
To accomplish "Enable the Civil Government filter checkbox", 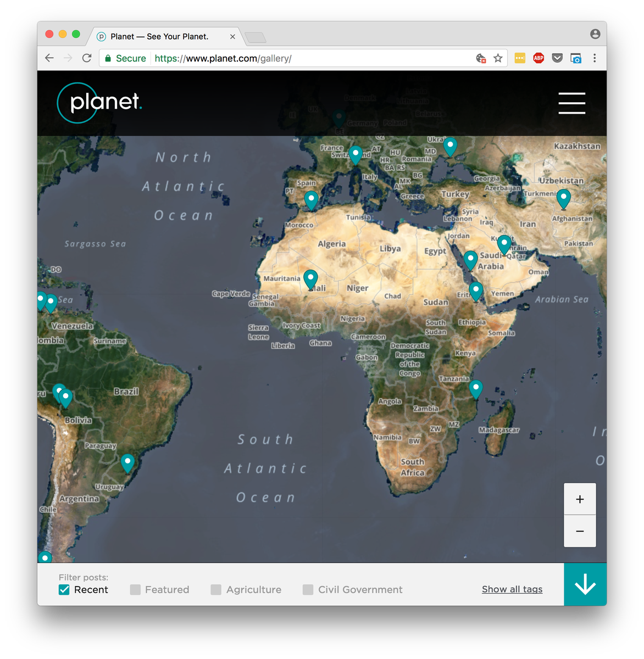I will coord(308,590).
